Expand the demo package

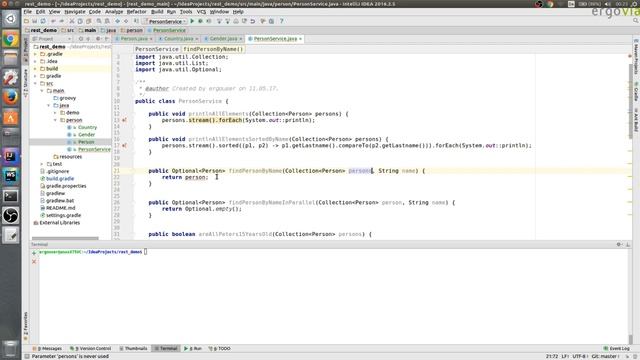pyautogui.click(x=55, y=113)
